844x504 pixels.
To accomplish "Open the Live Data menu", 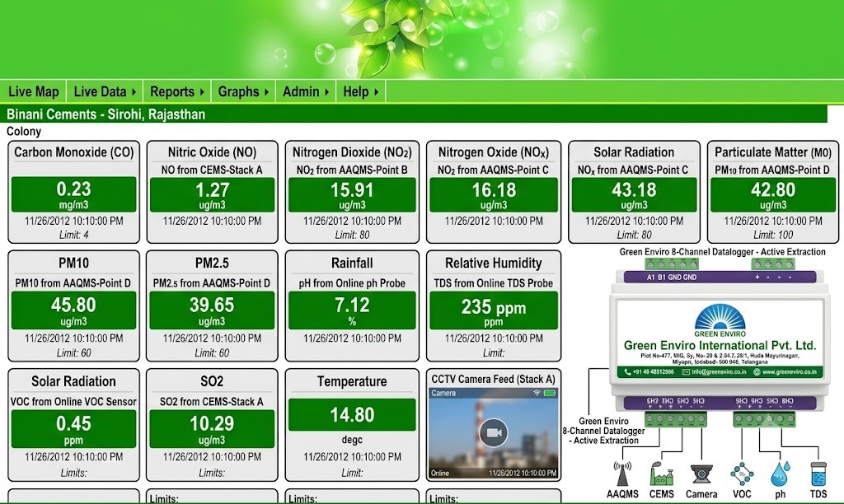I will coord(105,91).
